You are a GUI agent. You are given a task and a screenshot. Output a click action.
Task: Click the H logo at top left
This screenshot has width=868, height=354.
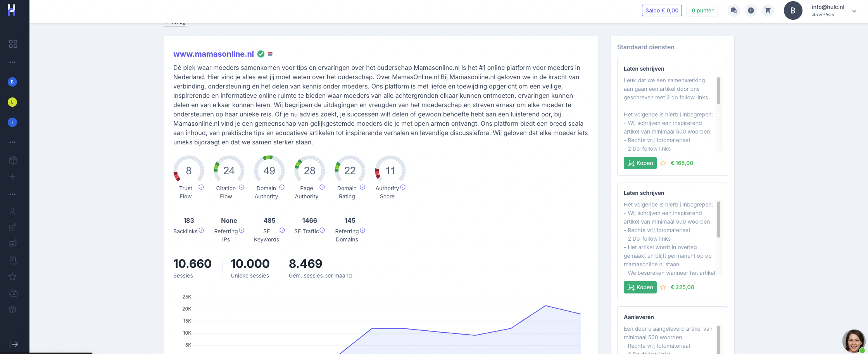click(x=12, y=10)
